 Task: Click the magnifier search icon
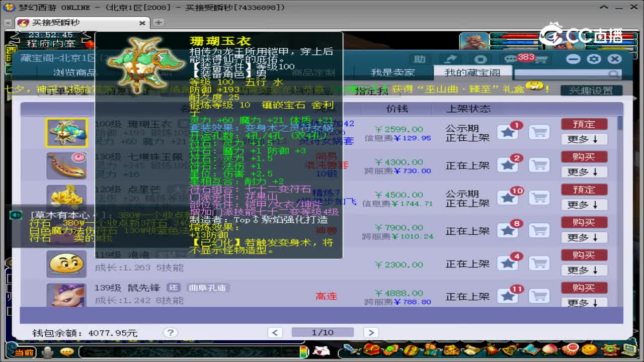tap(613, 74)
